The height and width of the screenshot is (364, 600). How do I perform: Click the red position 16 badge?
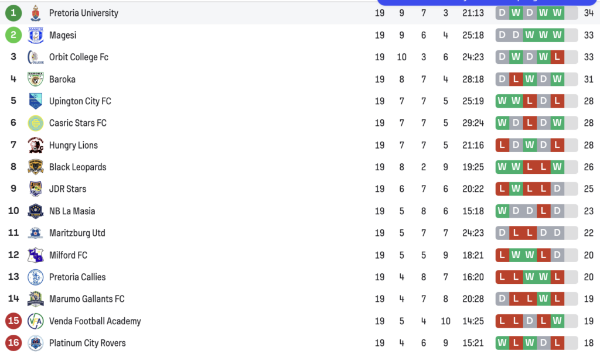(13, 343)
